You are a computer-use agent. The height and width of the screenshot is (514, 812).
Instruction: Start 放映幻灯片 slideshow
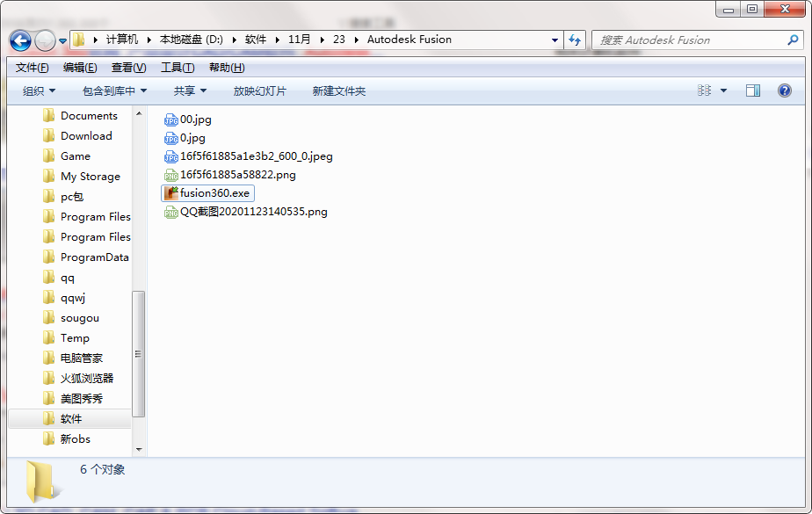point(259,91)
